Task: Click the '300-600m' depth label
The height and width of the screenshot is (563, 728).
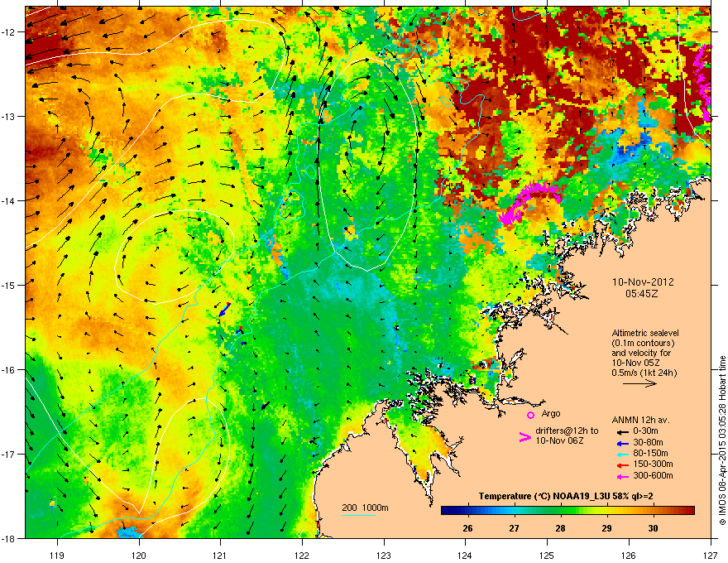Action: (653, 475)
